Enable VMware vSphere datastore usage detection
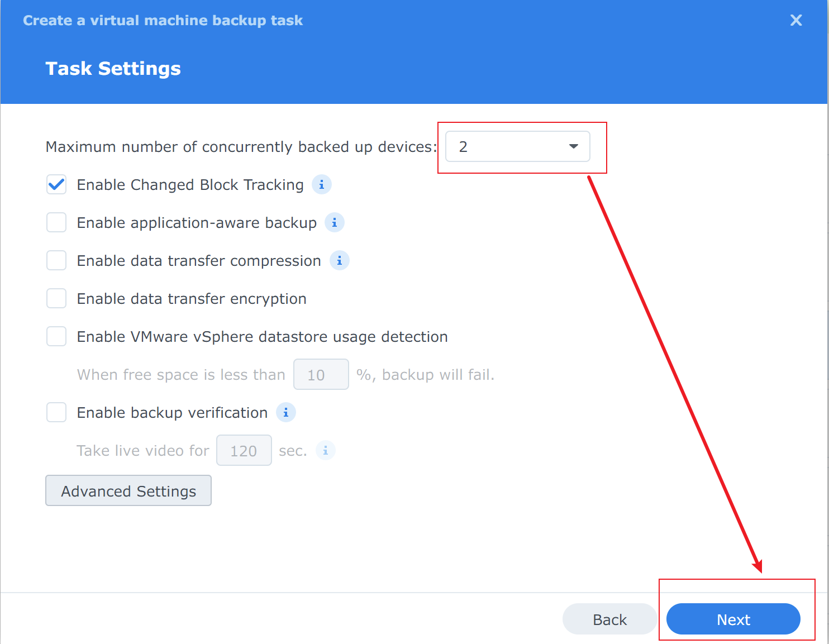This screenshot has height=644, width=829. (56, 336)
